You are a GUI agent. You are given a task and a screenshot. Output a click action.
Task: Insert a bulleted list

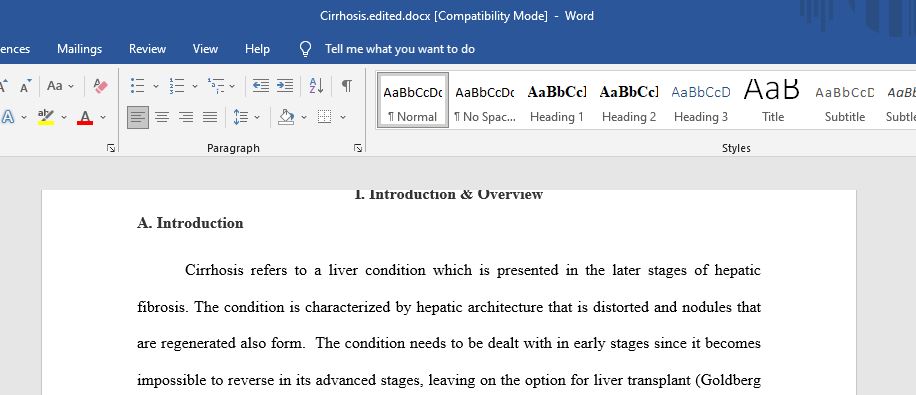click(137, 86)
